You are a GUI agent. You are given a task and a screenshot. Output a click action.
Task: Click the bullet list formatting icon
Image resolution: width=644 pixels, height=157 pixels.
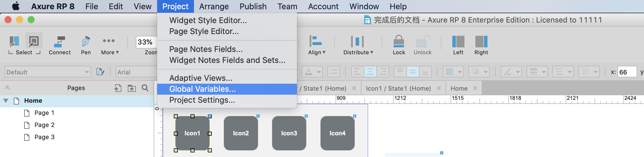(334, 72)
